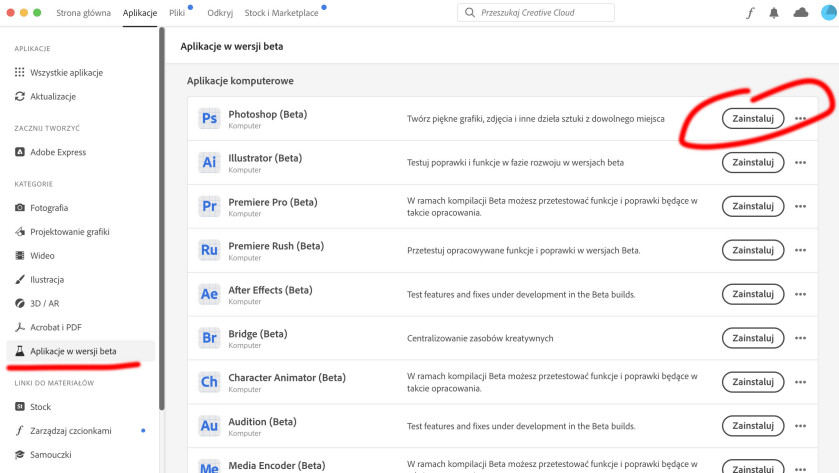Install Premiere Rush (Beta)
The height and width of the screenshot is (473, 839).
tap(753, 250)
